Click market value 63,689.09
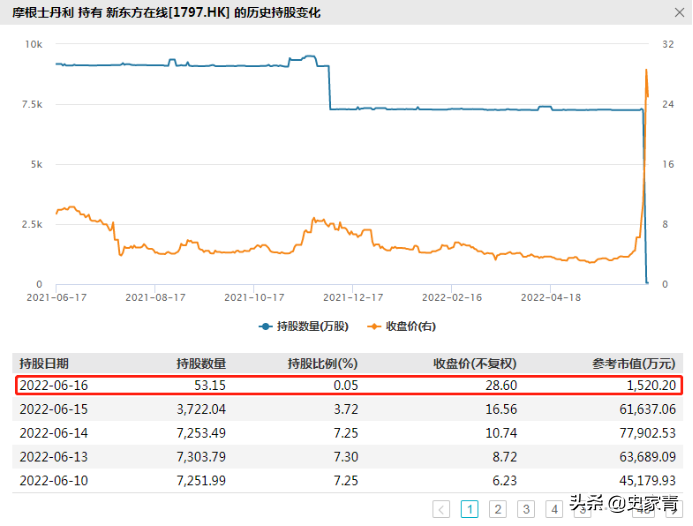 click(x=647, y=457)
